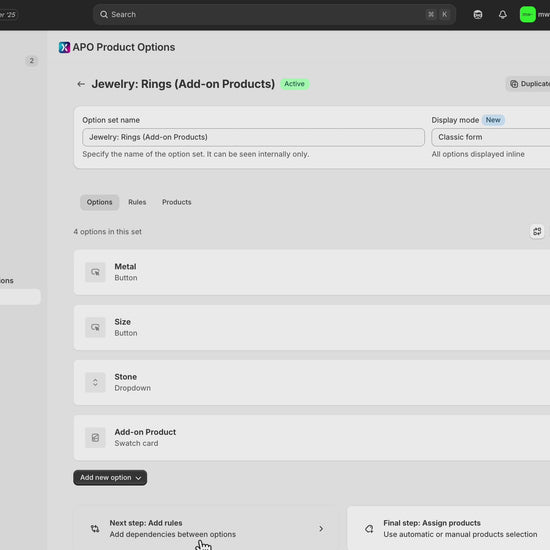Image resolution: width=550 pixels, height=550 pixels.
Task: Click the Duplicate copy icon
Action: (514, 84)
